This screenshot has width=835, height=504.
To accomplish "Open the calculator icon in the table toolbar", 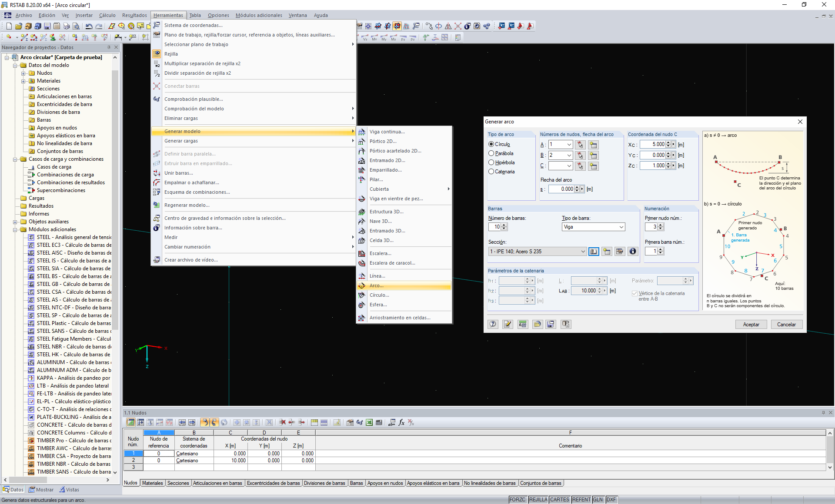I will coord(379,422).
